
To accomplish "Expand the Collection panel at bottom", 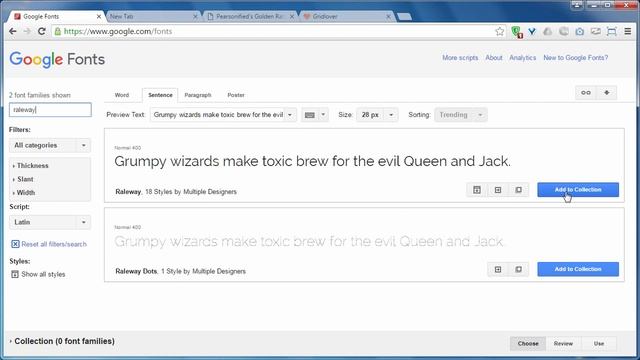I will [62, 341].
